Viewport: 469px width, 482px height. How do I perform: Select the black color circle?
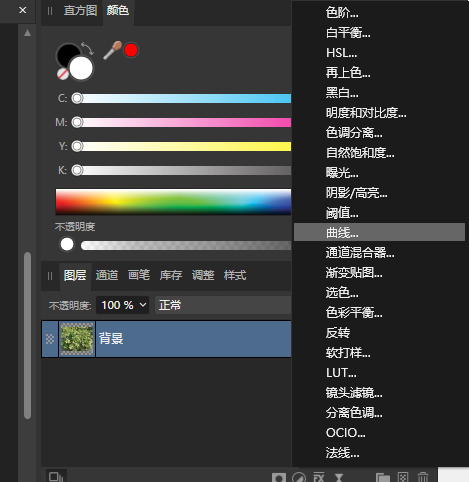pyautogui.click(x=67, y=53)
